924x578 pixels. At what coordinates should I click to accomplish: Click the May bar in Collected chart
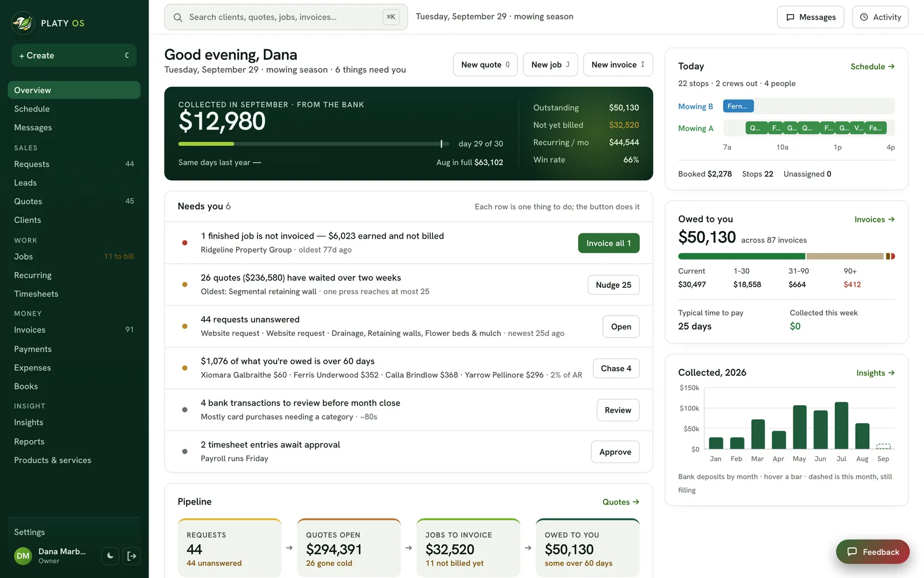[799, 427]
